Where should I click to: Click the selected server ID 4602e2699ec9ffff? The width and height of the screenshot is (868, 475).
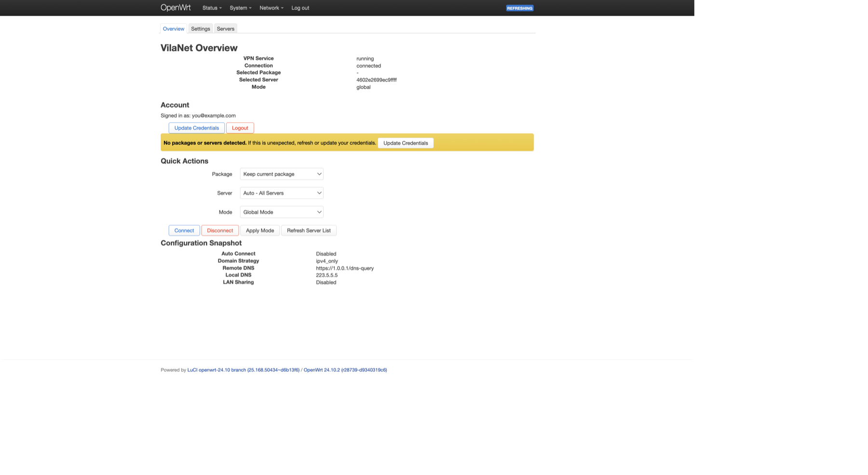pos(377,80)
